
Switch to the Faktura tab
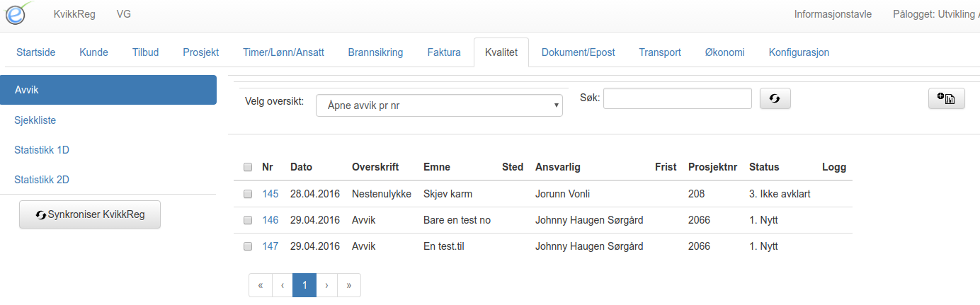tap(444, 52)
